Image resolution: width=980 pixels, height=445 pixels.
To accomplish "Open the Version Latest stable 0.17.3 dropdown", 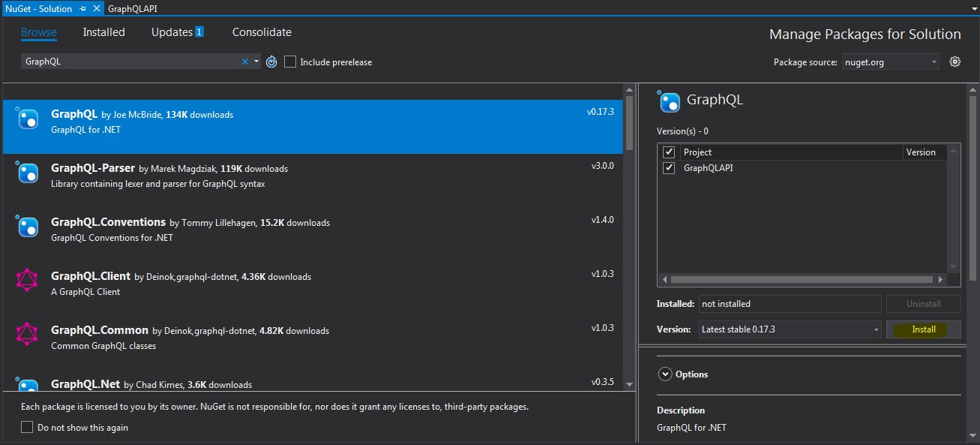I will [x=790, y=329].
